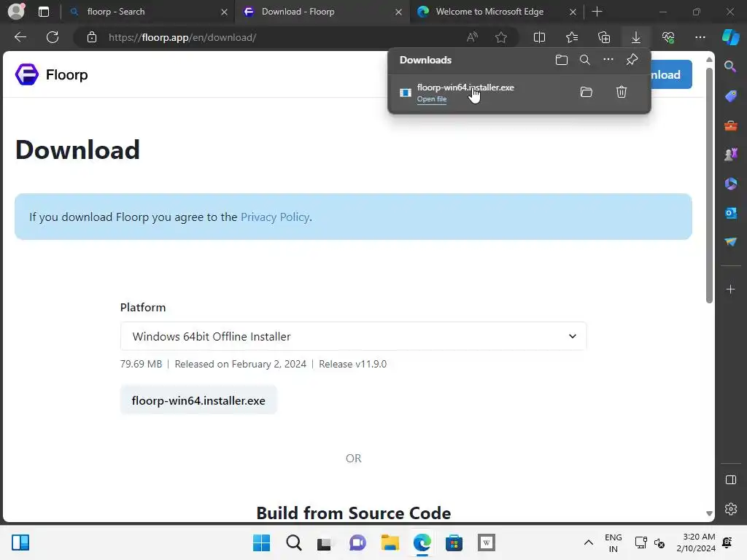Switch to Welcome to Microsoft Edge tab
Viewport: 747px width, 560px height.
point(496,12)
